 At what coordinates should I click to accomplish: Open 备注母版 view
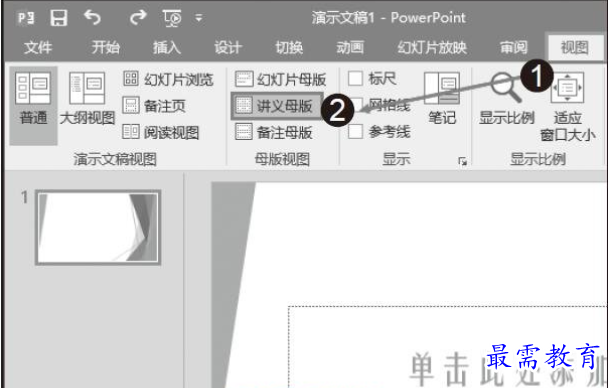click(273, 132)
